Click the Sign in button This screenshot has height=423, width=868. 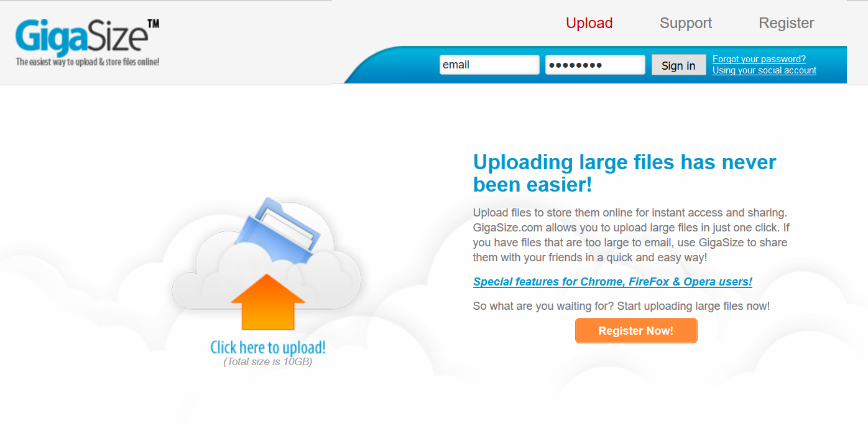pos(678,65)
